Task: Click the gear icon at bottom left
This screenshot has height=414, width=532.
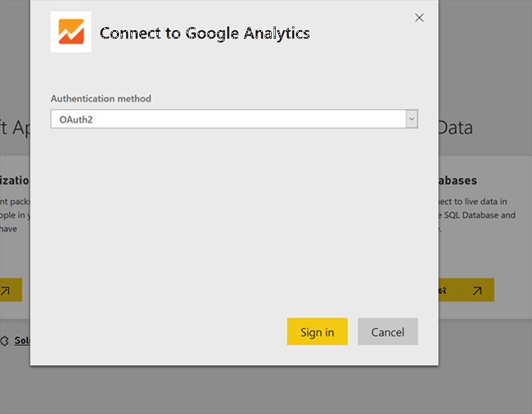Action: click(x=5, y=340)
